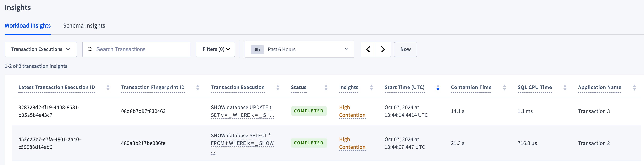Go to previous time window arrow
The height and width of the screenshot is (165, 644).
coord(368,49)
